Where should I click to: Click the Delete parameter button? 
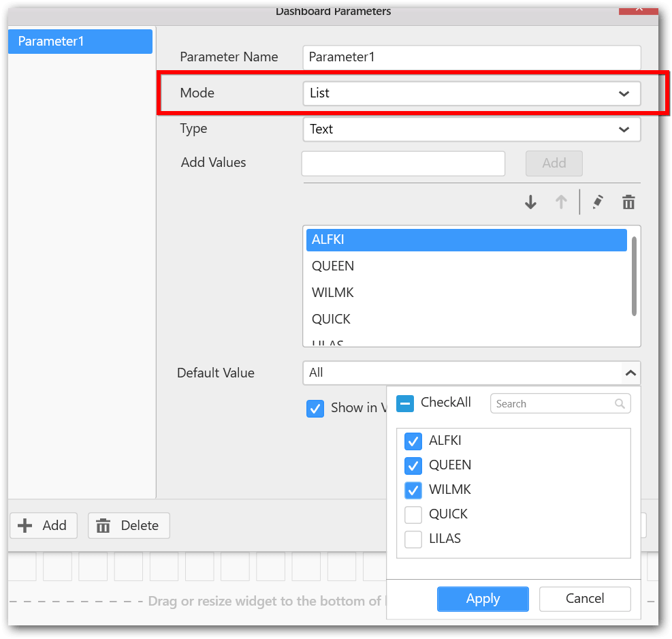point(129,526)
